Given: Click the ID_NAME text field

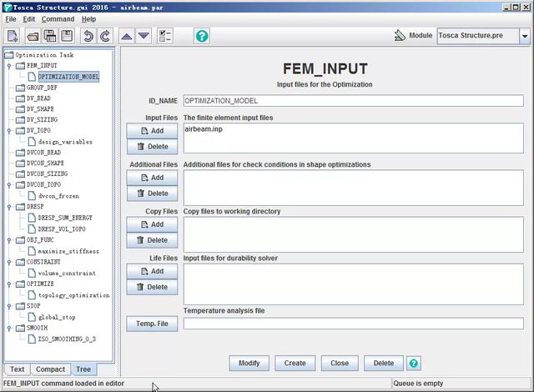Looking at the screenshot, I should pyautogui.click(x=352, y=101).
